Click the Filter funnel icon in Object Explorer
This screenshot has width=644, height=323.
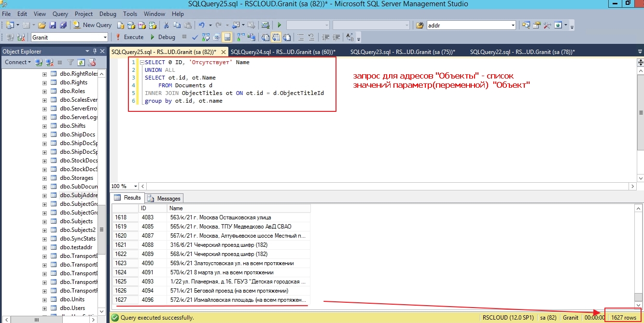click(70, 62)
